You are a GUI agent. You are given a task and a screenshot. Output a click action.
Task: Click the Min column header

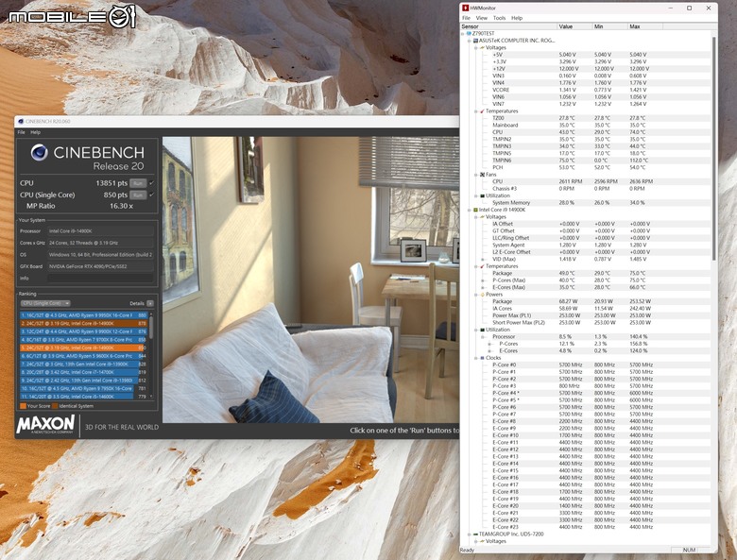click(x=609, y=26)
